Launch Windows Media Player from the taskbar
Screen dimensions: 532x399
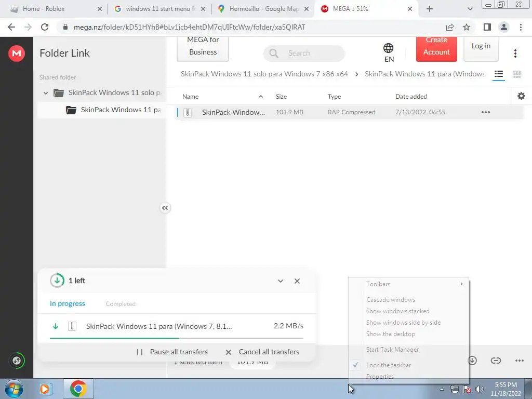point(45,389)
